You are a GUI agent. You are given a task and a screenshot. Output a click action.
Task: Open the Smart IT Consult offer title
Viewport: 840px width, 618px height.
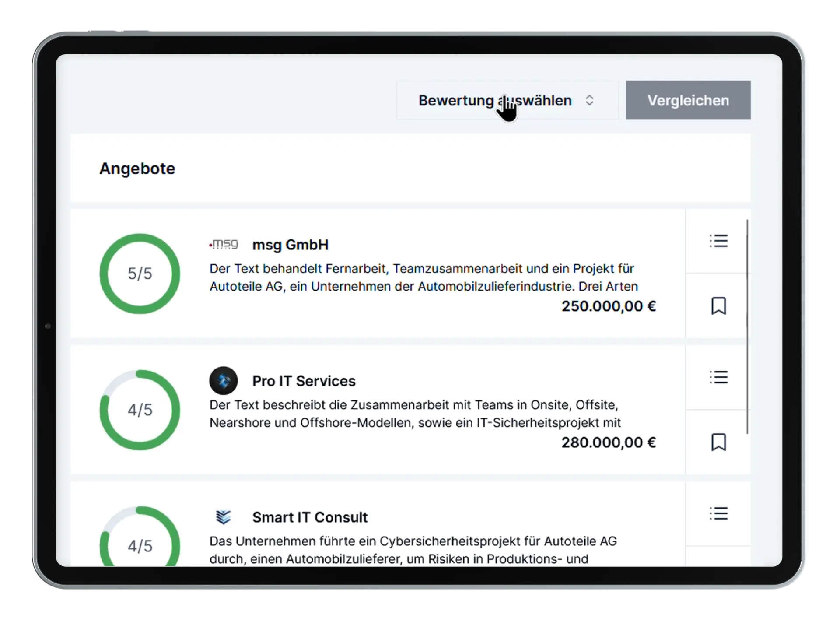[309, 517]
